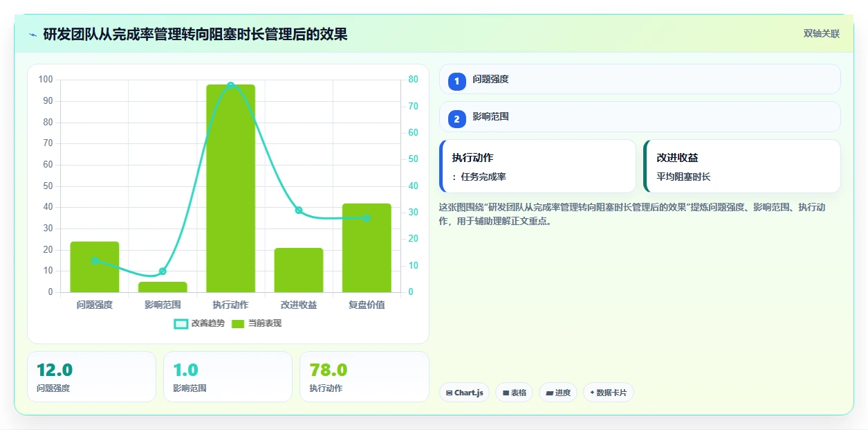The width and height of the screenshot is (868, 430).
Task: Click the 任务完成率 text in 执行动作 card
Action: coord(483,177)
